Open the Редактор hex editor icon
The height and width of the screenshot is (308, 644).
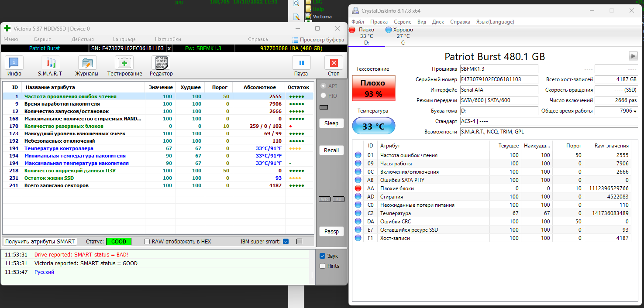161,66
